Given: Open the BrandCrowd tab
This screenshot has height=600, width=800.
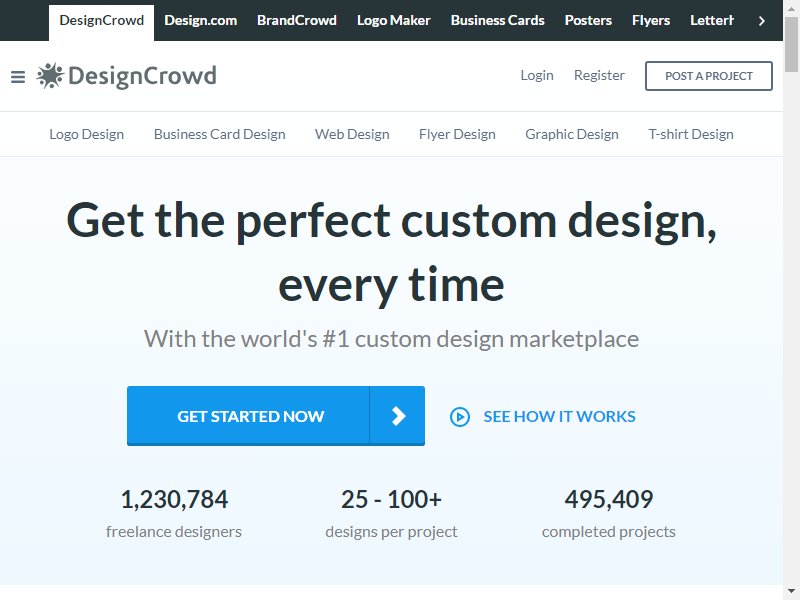Looking at the screenshot, I should point(297,21).
